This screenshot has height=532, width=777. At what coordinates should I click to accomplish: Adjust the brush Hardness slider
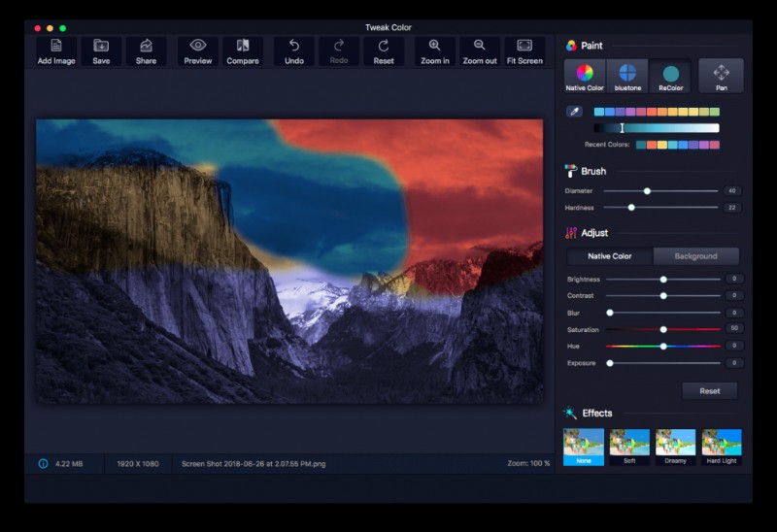click(660, 208)
